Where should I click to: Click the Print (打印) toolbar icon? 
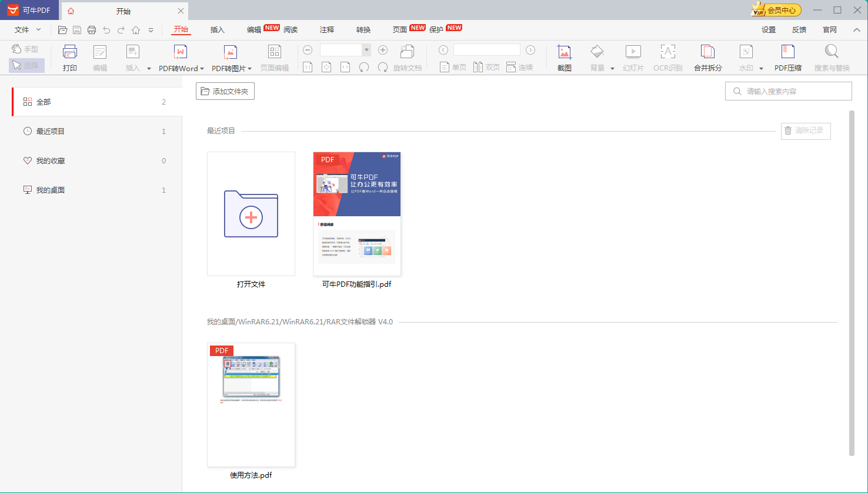pos(70,58)
